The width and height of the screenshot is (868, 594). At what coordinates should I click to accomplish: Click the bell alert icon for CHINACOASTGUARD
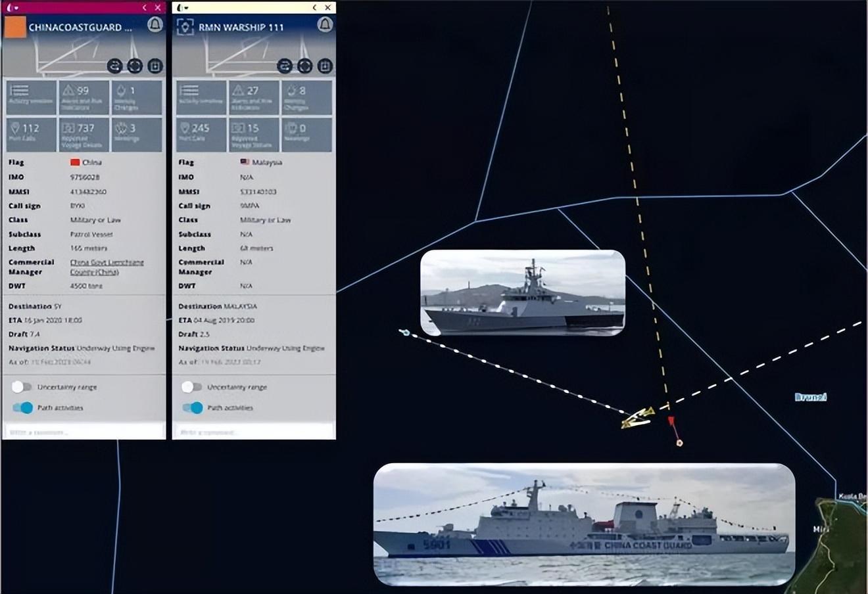click(155, 25)
